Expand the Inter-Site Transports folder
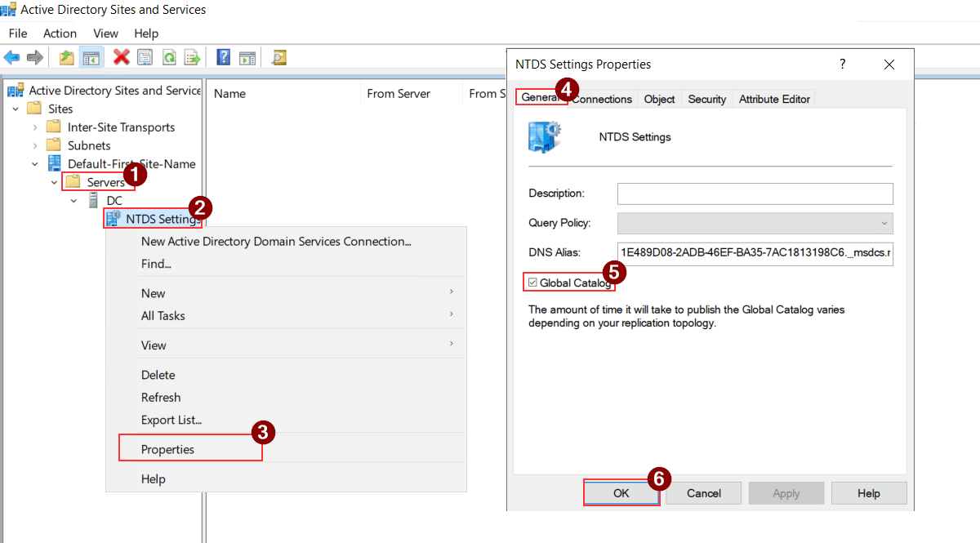Screen dimensions: 980x543 [x=34, y=127]
